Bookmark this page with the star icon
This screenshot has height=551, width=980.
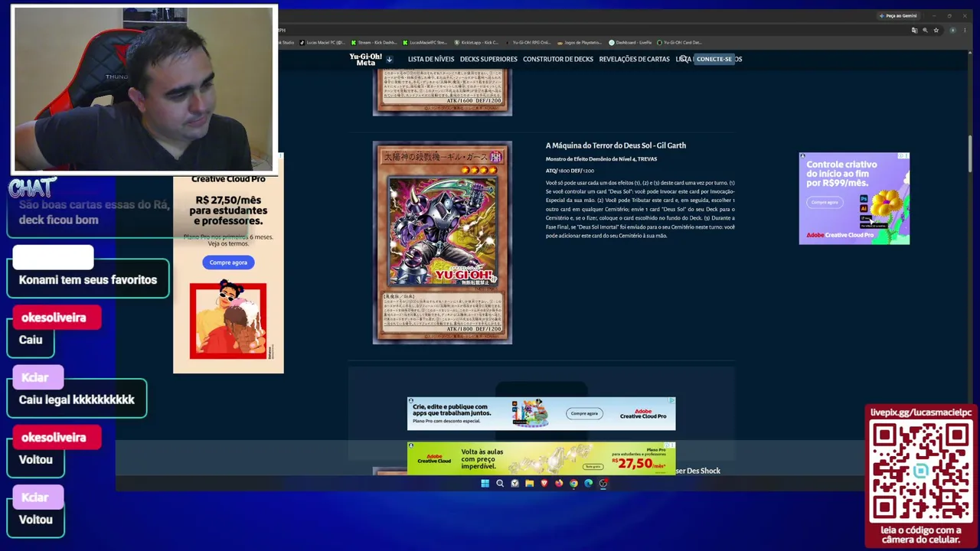(936, 31)
